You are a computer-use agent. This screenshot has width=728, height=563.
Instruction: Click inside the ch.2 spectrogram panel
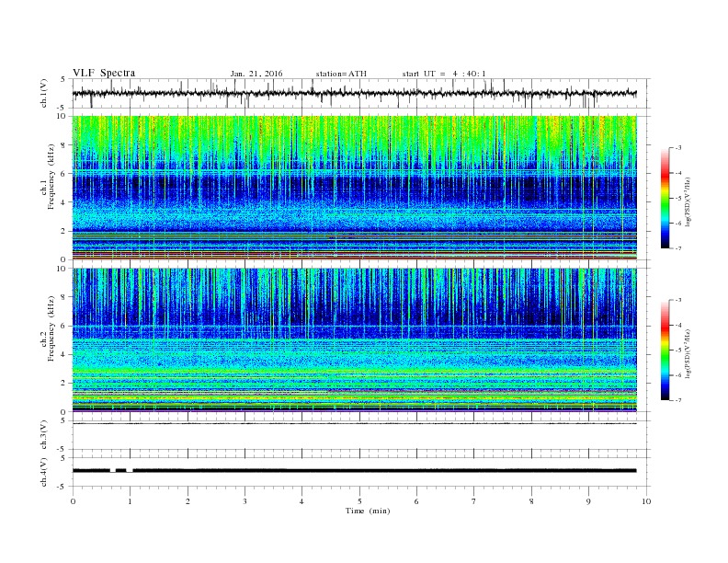pos(354,340)
